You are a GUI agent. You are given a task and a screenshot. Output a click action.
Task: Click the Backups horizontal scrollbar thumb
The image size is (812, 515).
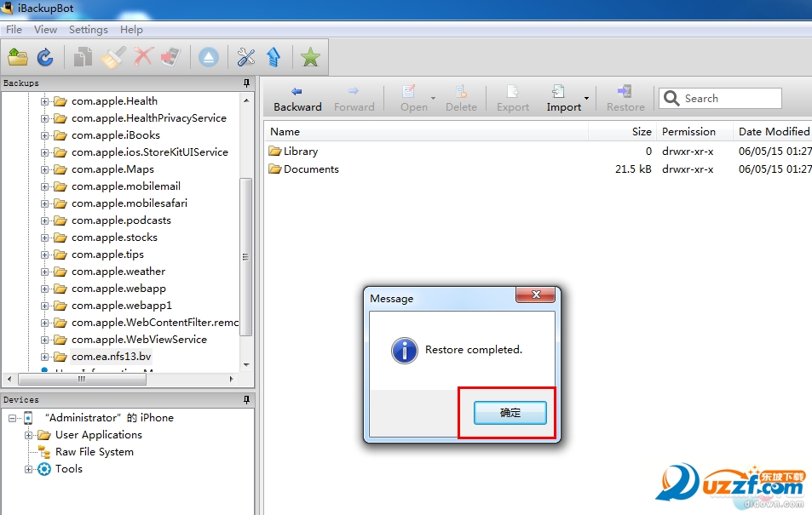[x=82, y=379]
